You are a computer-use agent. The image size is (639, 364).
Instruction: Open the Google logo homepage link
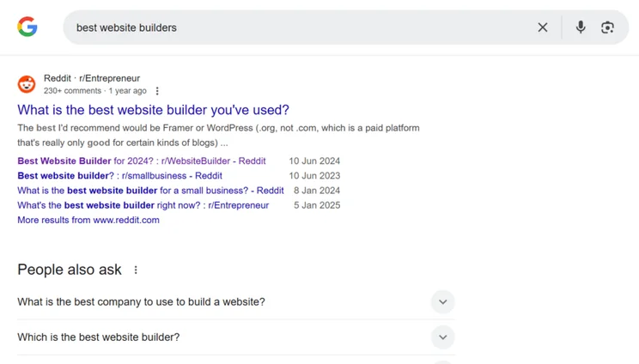click(27, 27)
